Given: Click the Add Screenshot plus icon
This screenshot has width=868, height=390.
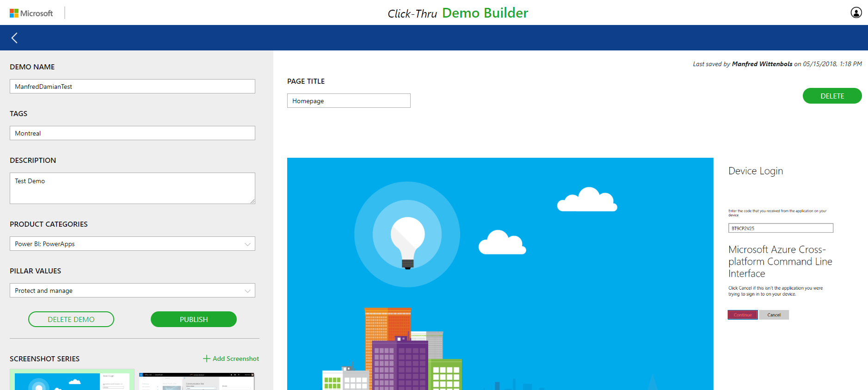Looking at the screenshot, I should (207, 359).
